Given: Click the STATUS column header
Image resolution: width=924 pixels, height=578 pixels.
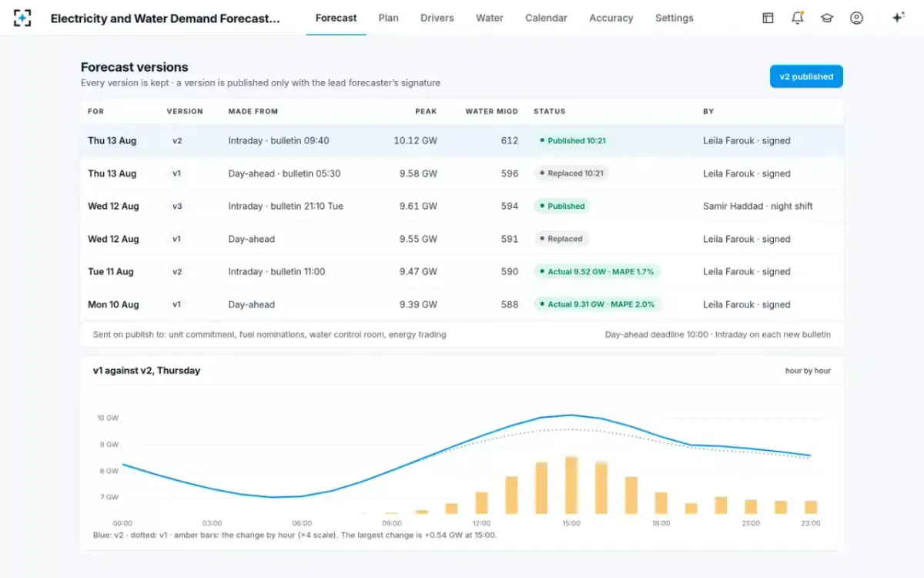Looking at the screenshot, I should tap(550, 112).
